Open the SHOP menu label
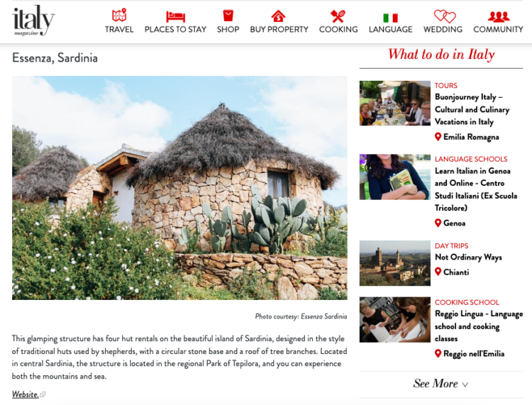Image resolution: width=532 pixels, height=405 pixels. 228,30
